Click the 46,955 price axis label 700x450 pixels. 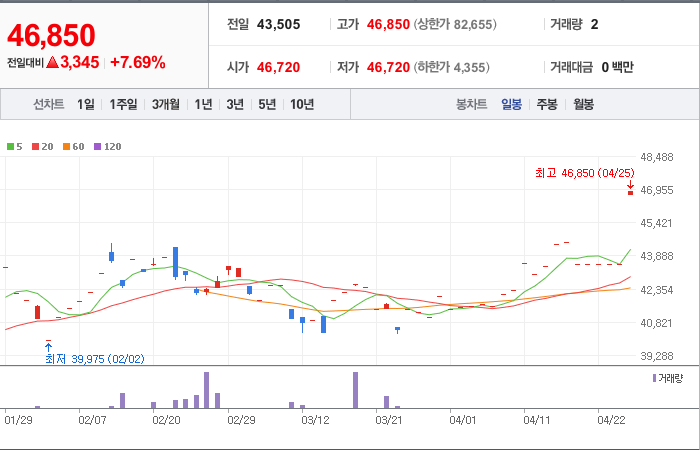click(656, 190)
